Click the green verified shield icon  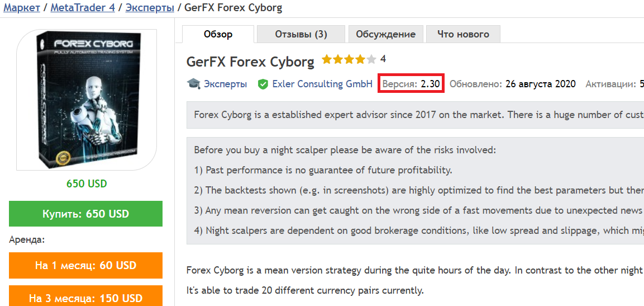tap(263, 84)
